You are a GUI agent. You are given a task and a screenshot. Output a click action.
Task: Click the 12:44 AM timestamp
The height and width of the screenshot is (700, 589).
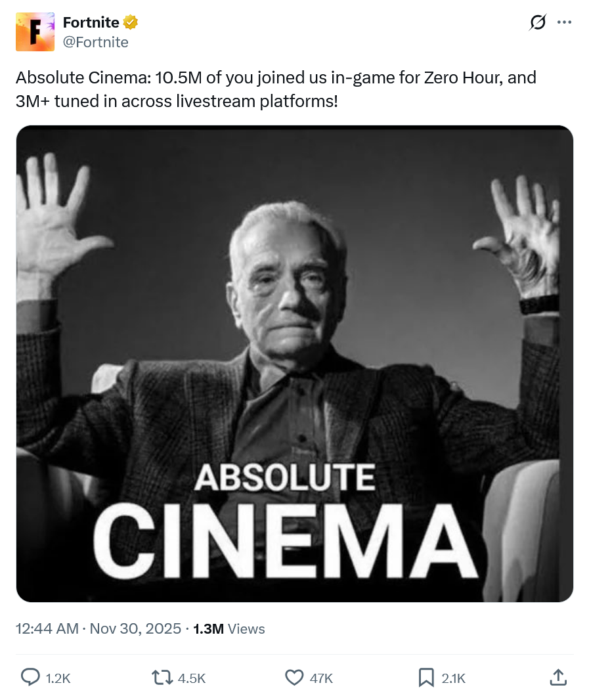click(x=47, y=628)
